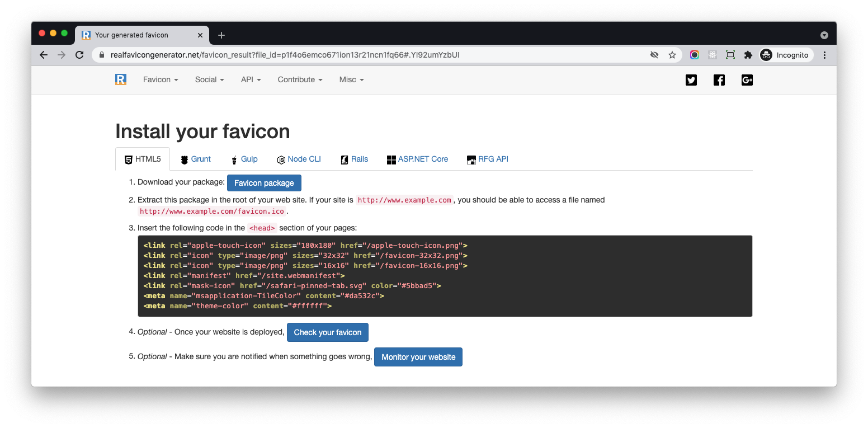Expand the Favicon dropdown menu
Image resolution: width=868 pixels, height=428 pixels.
click(161, 79)
